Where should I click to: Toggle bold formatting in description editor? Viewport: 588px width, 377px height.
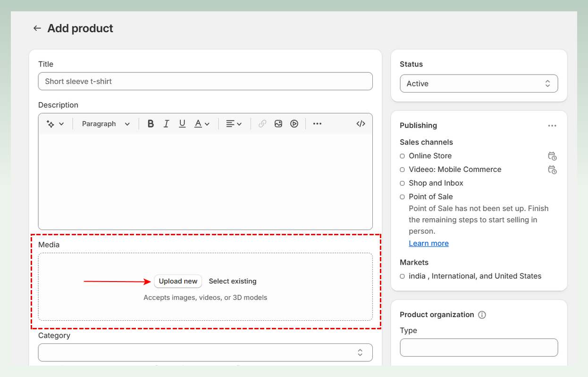(x=150, y=123)
